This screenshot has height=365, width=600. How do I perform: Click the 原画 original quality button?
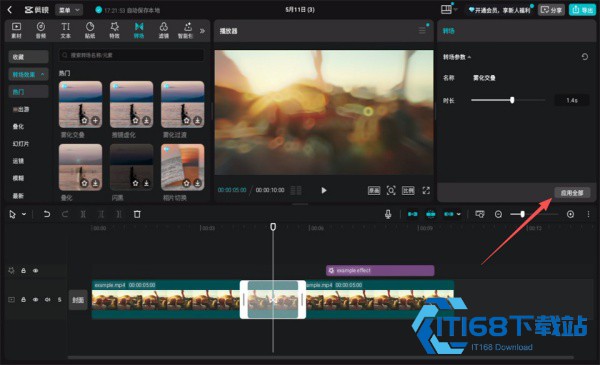[x=374, y=190]
